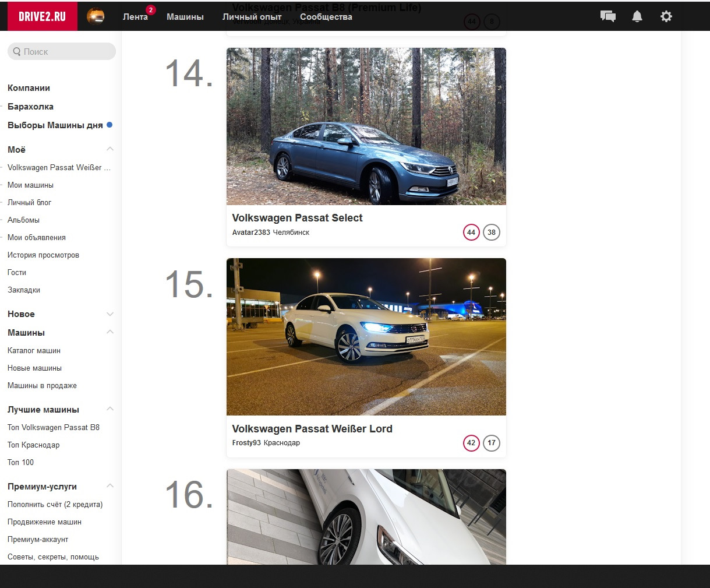
Task: Click the red badge 2 on Лента
Action: pos(151,10)
